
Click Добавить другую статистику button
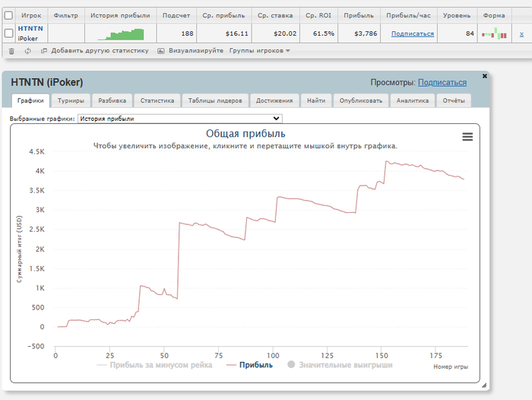click(x=100, y=51)
